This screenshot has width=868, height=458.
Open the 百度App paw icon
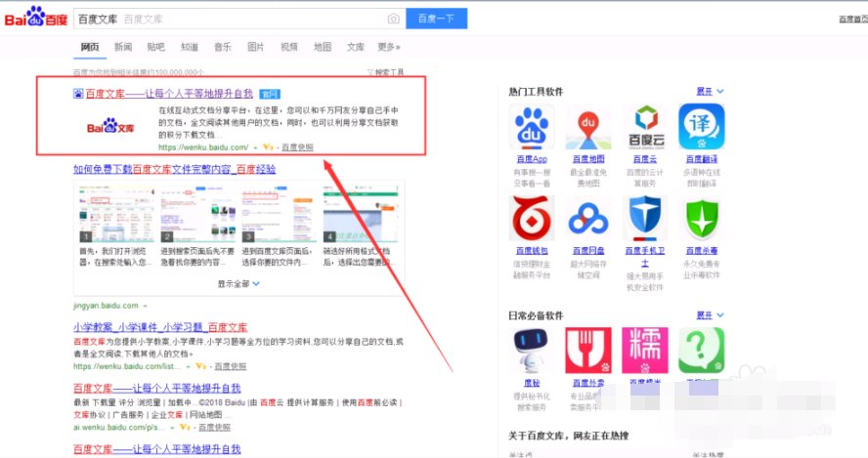tap(532, 127)
